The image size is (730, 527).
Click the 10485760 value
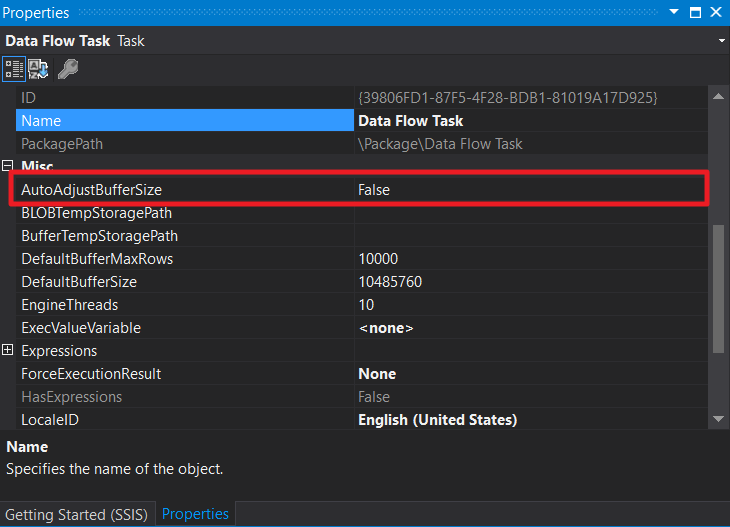click(531, 282)
